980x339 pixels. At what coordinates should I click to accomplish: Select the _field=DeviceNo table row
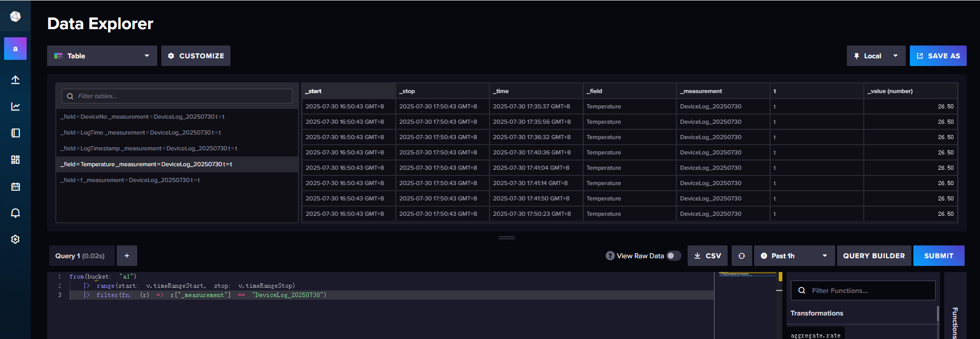click(x=177, y=117)
